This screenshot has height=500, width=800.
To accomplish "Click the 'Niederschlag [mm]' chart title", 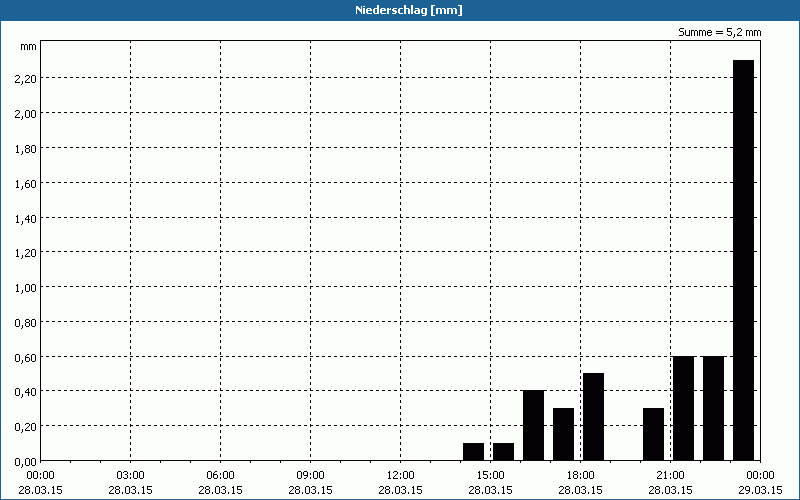I will tap(409, 10).
